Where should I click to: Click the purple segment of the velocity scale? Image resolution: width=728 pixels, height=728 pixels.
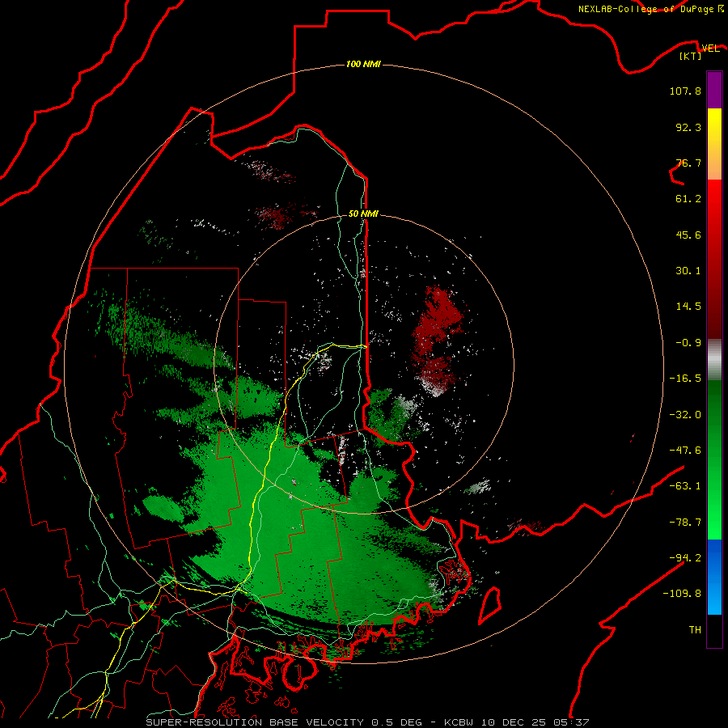(x=714, y=90)
